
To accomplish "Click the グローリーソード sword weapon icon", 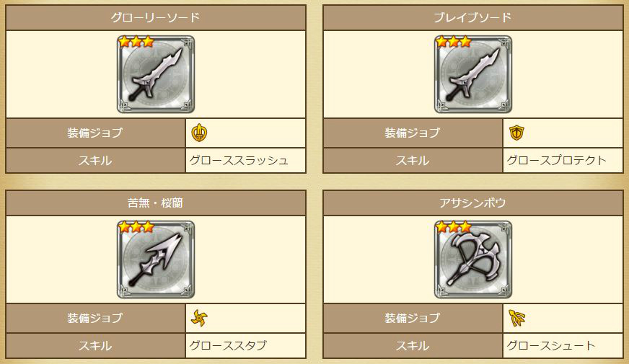I will click(x=156, y=74).
